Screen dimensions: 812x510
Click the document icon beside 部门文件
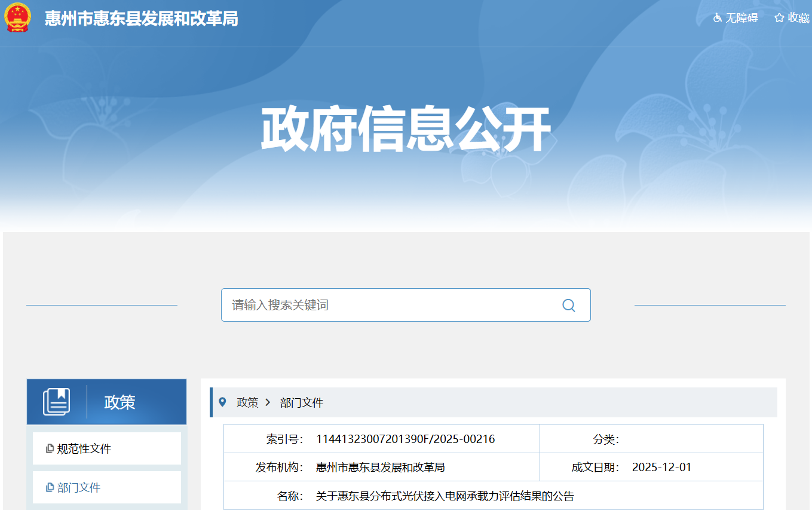click(x=50, y=487)
